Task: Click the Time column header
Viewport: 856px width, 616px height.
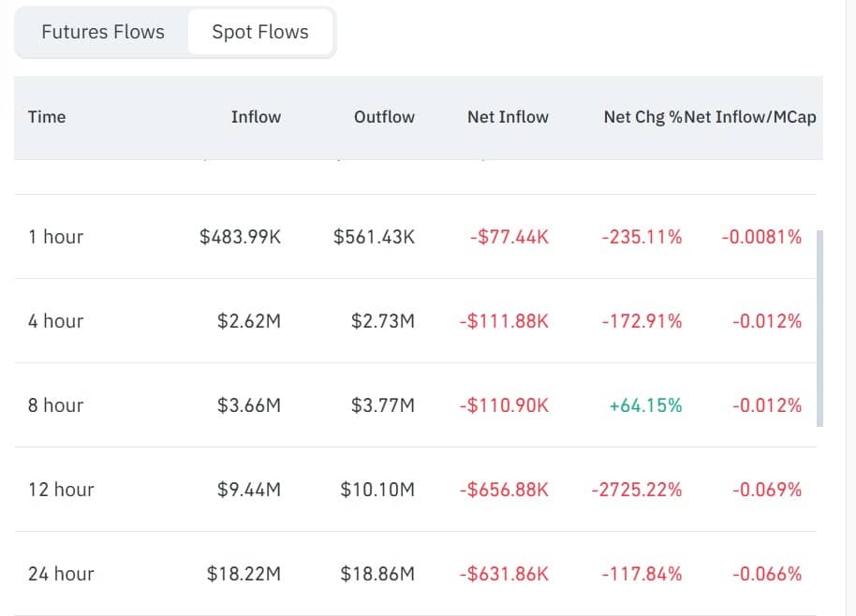Action: click(47, 117)
